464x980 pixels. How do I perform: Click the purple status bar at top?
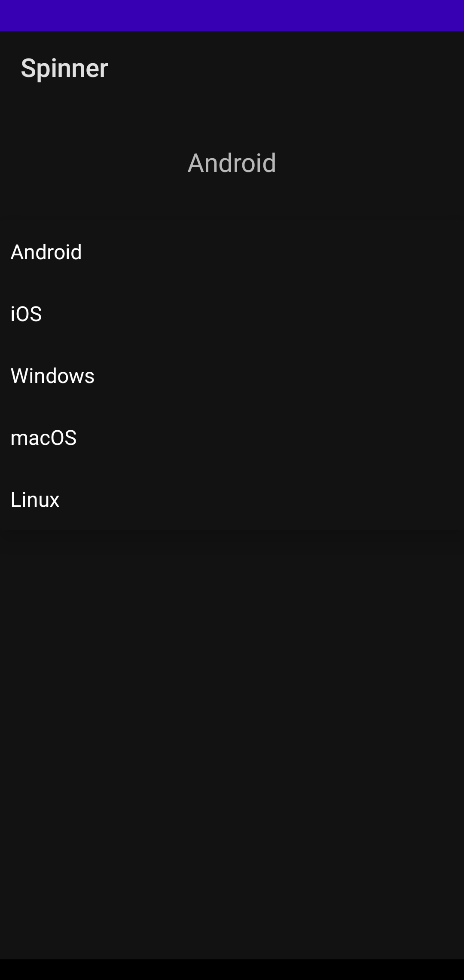click(x=232, y=15)
